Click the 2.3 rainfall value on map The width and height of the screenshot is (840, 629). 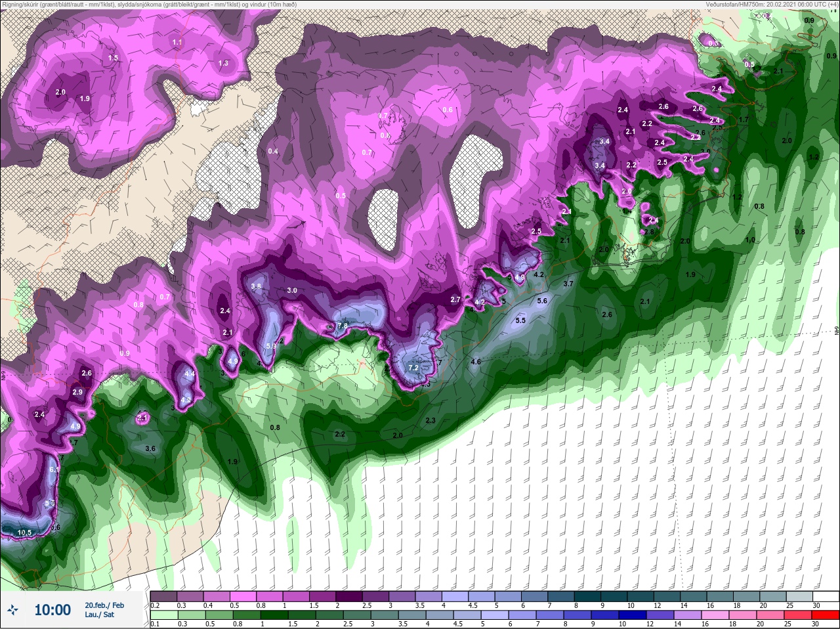click(430, 420)
